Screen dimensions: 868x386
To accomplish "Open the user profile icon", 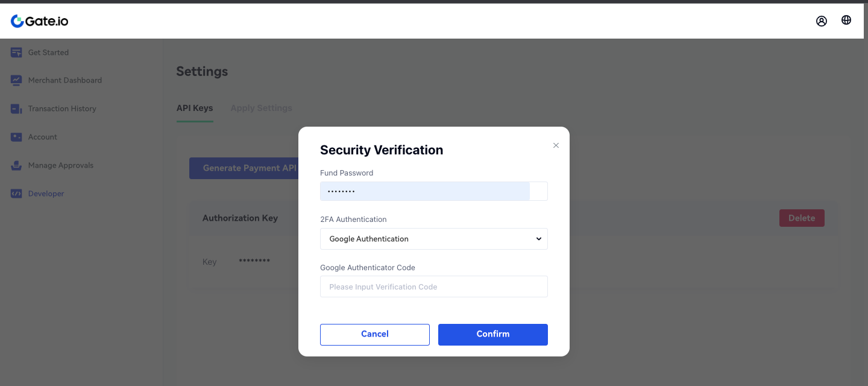I will [821, 21].
